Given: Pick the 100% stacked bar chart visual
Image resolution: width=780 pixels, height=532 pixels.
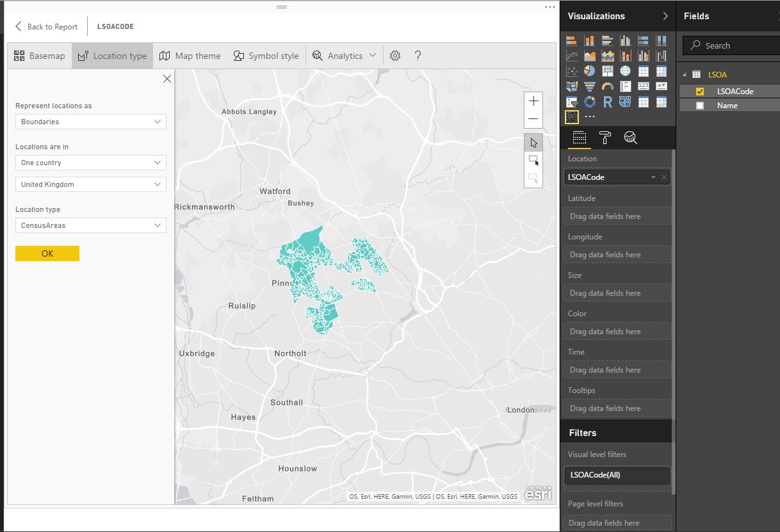Looking at the screenshot, I should pos(644,40).
